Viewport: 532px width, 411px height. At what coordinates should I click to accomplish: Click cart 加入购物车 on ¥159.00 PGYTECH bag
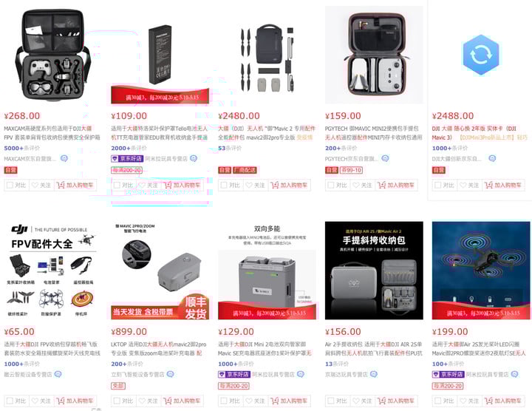(x=396, y=185)
